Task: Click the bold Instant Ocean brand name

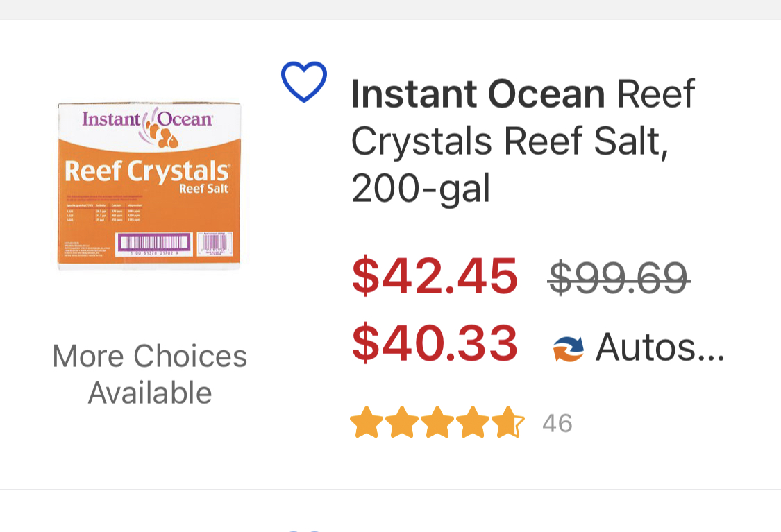Action: [x=478, y=94]
